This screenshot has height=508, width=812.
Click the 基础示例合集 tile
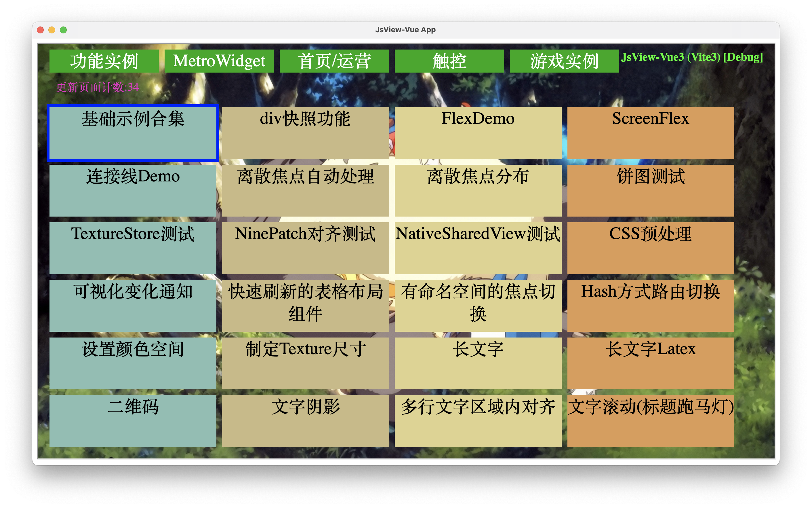pos(133,133)
